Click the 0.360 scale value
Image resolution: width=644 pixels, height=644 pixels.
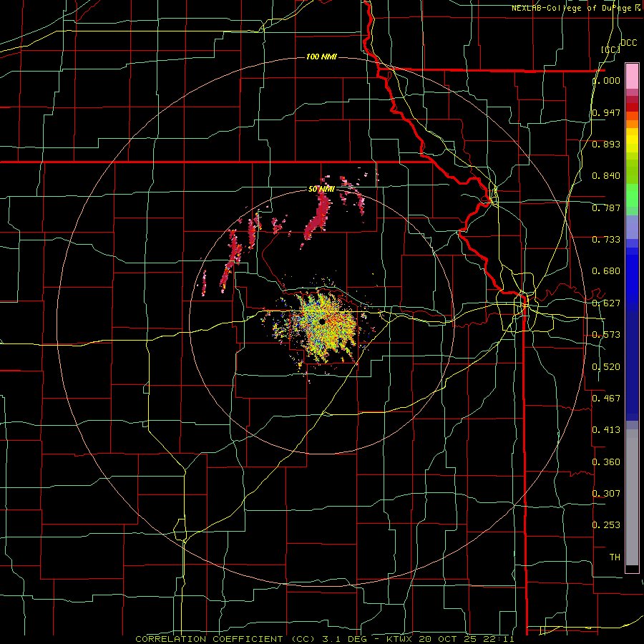pos(606,462)
